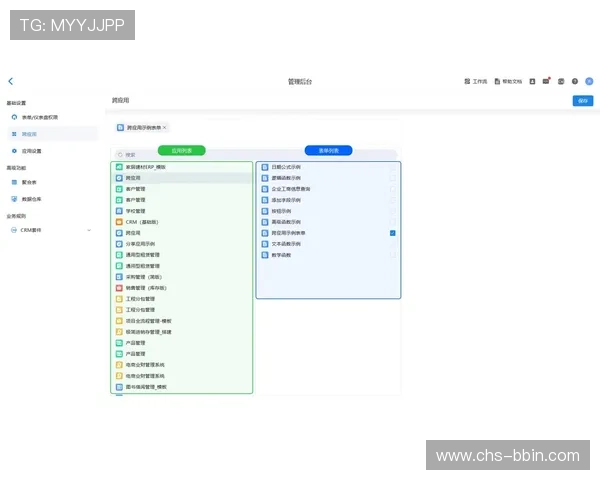Image resolution: width=600 pixels, height=480 pixels.
Task: Open the 工作台 workbench link
Action: [476, 81]
